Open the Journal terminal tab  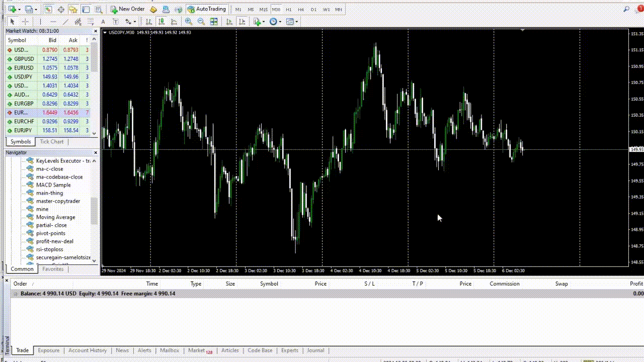(x=316, y=350)
